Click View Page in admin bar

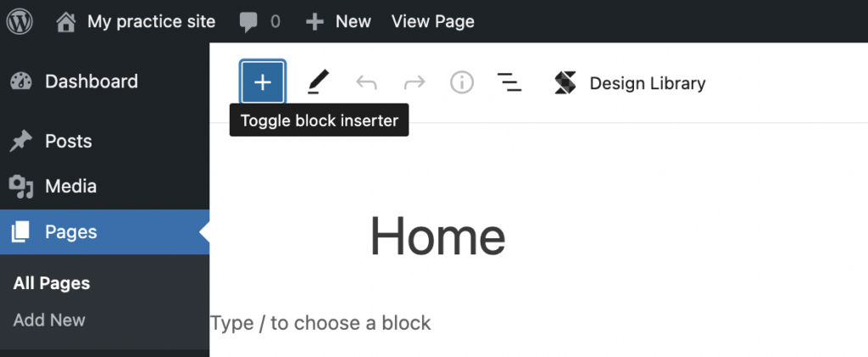433,21
